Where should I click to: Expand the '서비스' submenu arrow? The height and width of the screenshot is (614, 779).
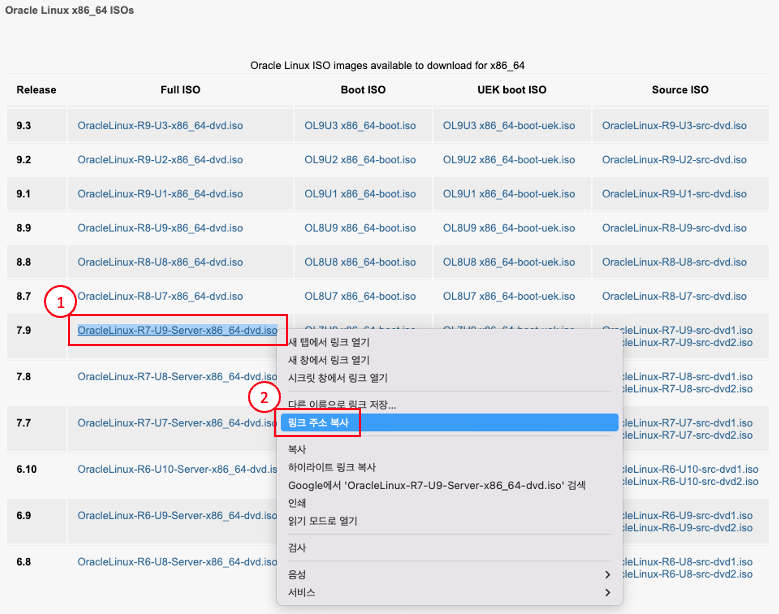click(x=607, y=593)
